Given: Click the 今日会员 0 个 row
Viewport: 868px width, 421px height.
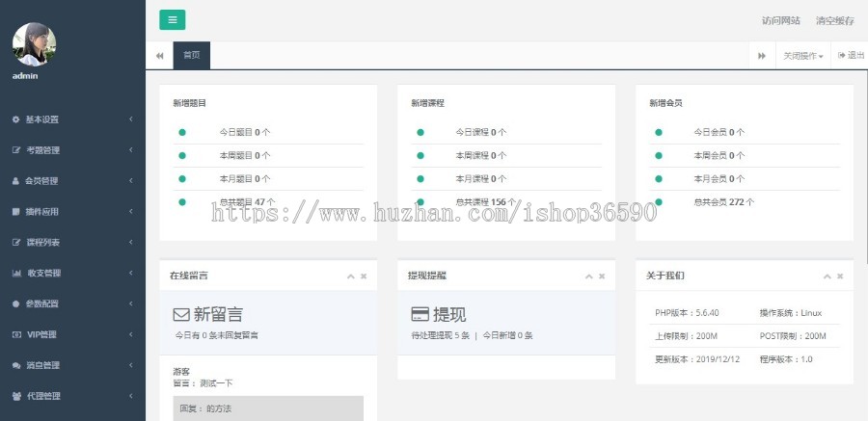Looking at the screenshot, I should 745,132.
